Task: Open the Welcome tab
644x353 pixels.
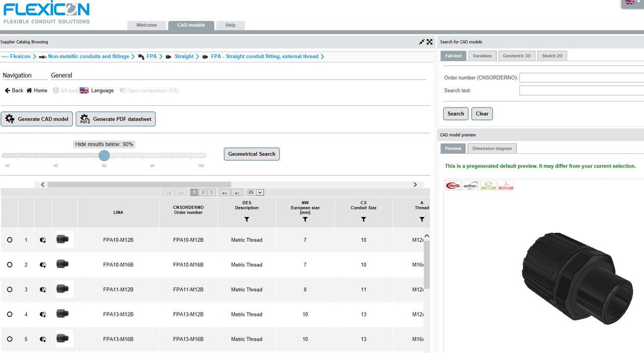Action: coord(147,25)
